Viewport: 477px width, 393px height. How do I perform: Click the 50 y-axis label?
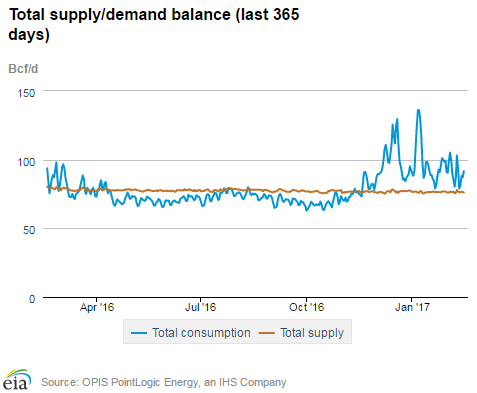point(29,230)
